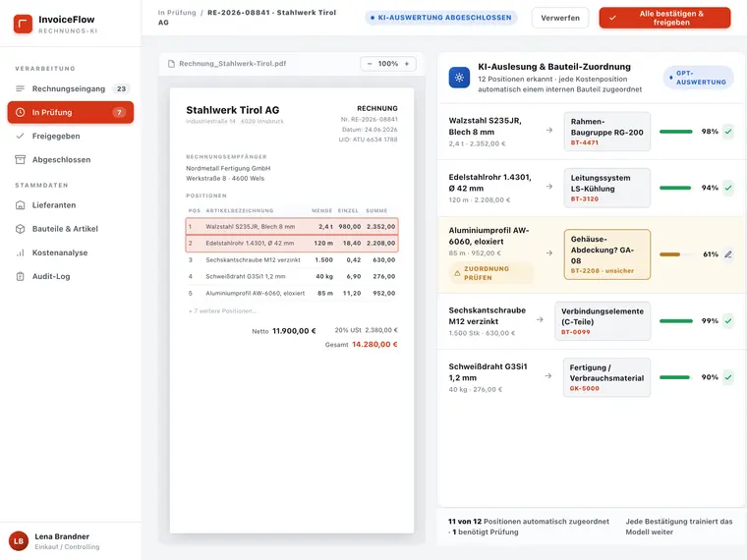Viewport: 747px width, 560px height.
Task: Click the Lieferanten building icon
Action: [x=20, y=205]
